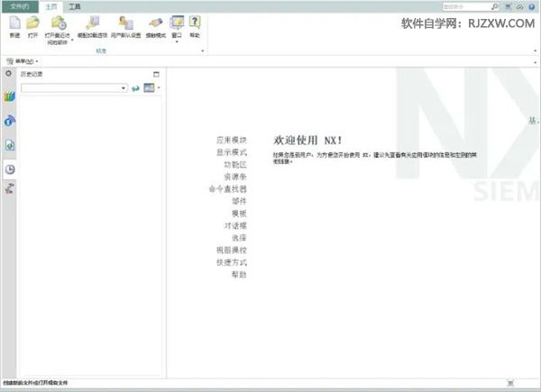This screenshot has height=392, width=541.
Task: Open the 快捷方式 welcome page link
Action: (x=231, y=262)
